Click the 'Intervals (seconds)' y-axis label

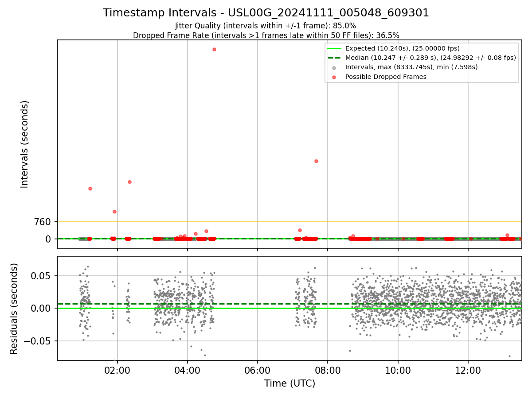click(x=25, y=144)
